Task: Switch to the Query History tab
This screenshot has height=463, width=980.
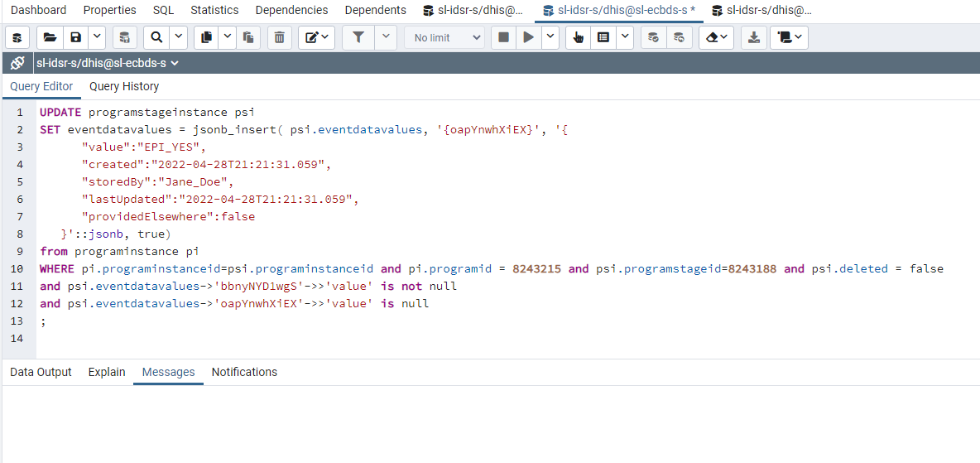Action: (x=124, y=86)
